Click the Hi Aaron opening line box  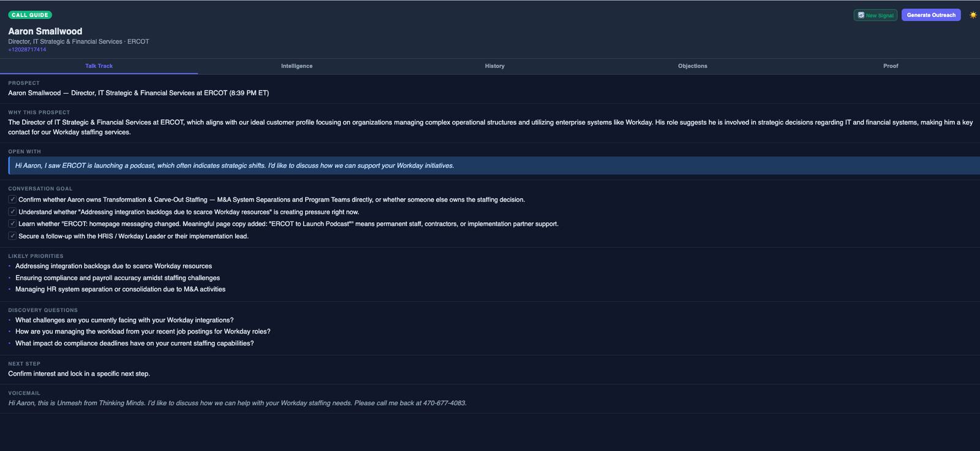(494, 165)
